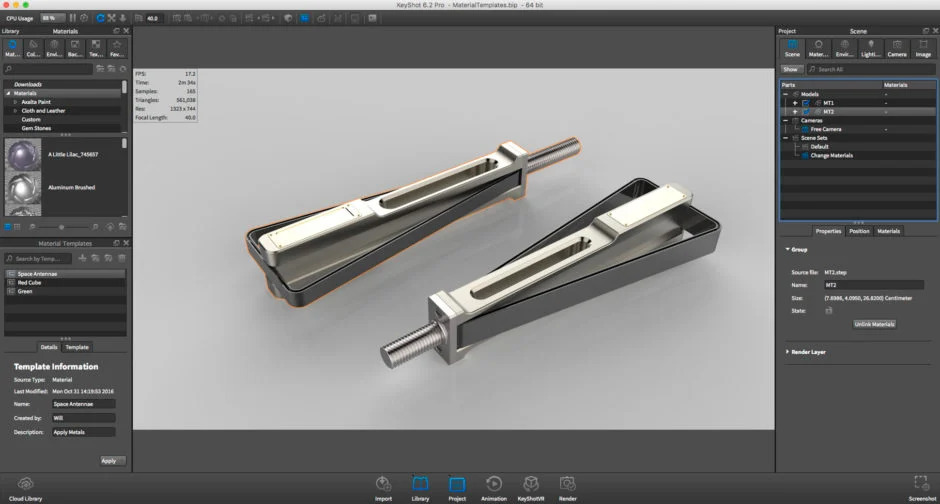The image size is (940, 504).
Task: Select the Aluminum Brushed material thumbnail
Action: [x=22, y=189]
